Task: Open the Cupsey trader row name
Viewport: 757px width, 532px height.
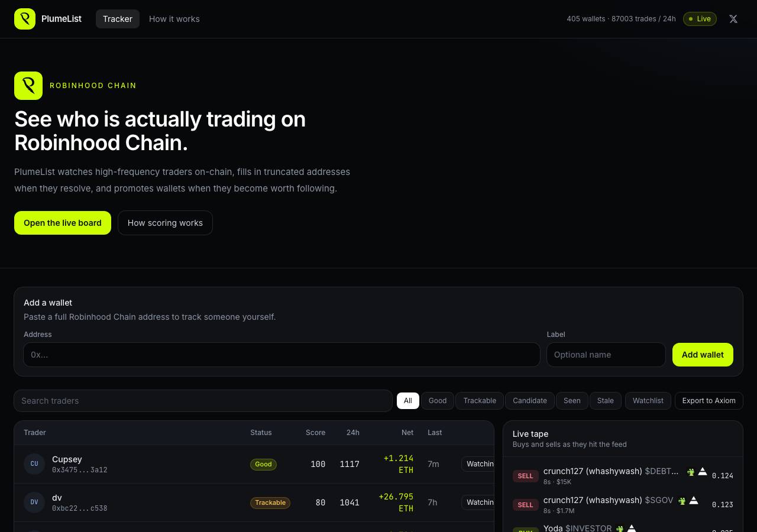Action: click(x=67, y=459)
